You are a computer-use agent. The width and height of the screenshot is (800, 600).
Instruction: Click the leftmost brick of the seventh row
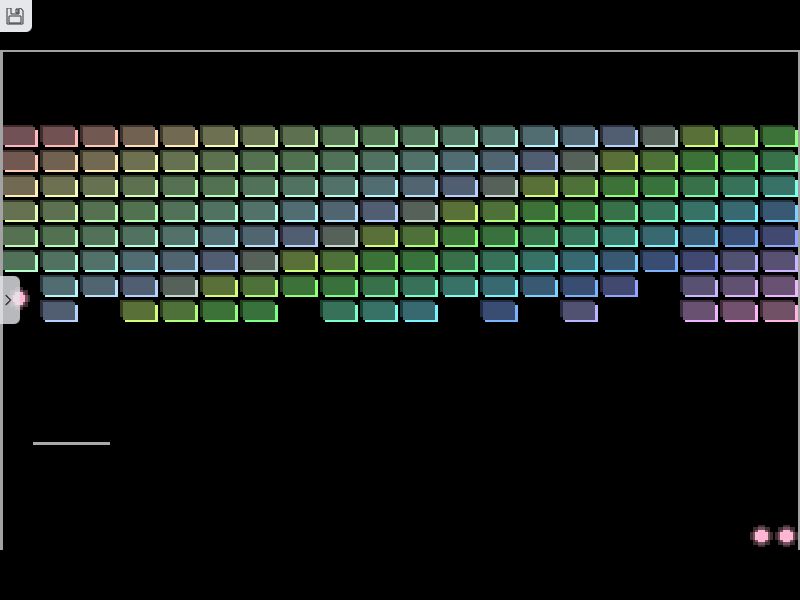59,286
